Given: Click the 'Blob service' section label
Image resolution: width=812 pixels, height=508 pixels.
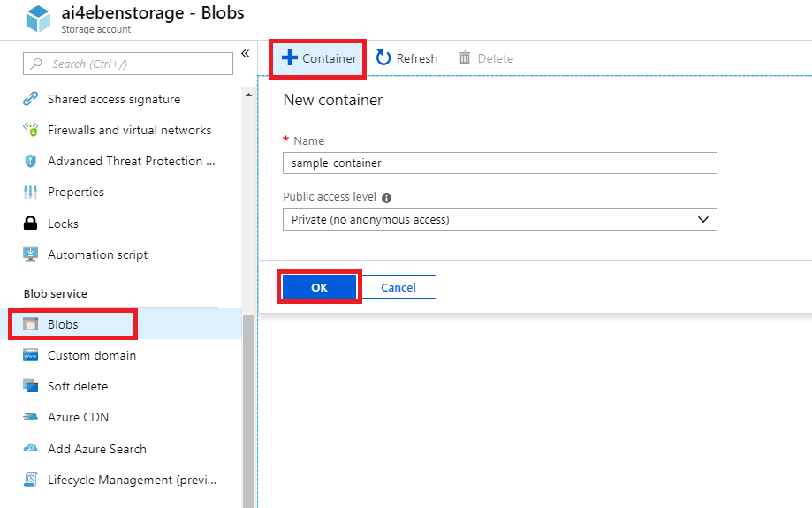Looking at the screenshot, I should 56,293.
